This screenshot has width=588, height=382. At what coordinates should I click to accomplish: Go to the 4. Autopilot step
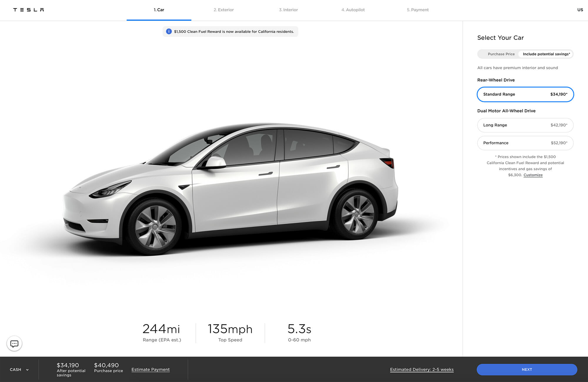coord(353,10)
